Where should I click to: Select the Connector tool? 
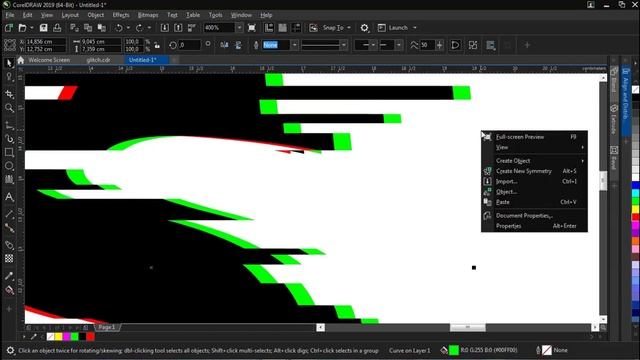(9, 228)
